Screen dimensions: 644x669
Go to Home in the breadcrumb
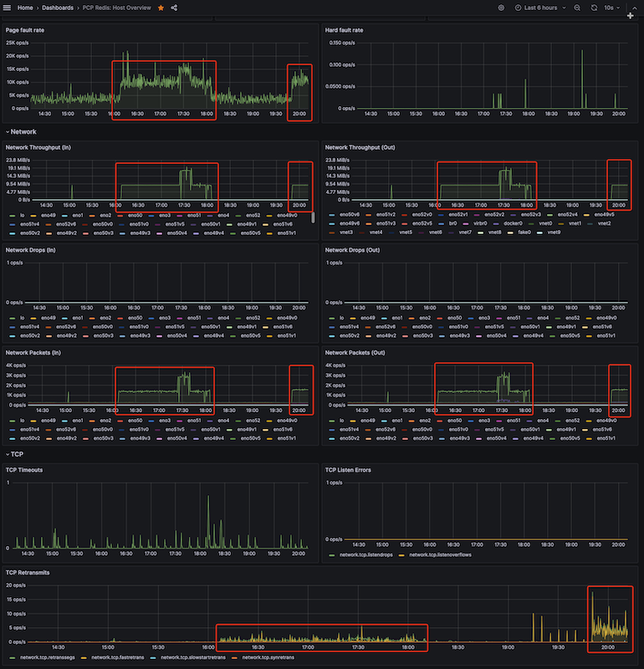point(25,8)
